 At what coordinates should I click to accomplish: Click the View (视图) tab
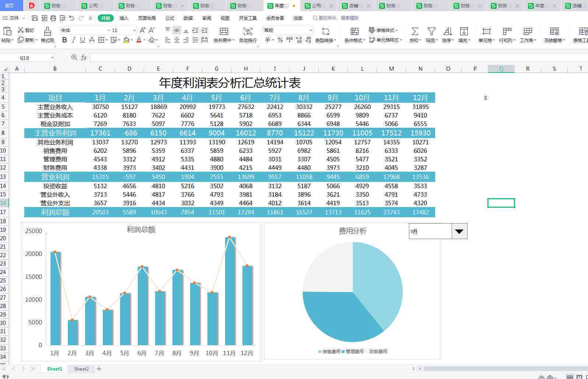(x=225, y=18)
